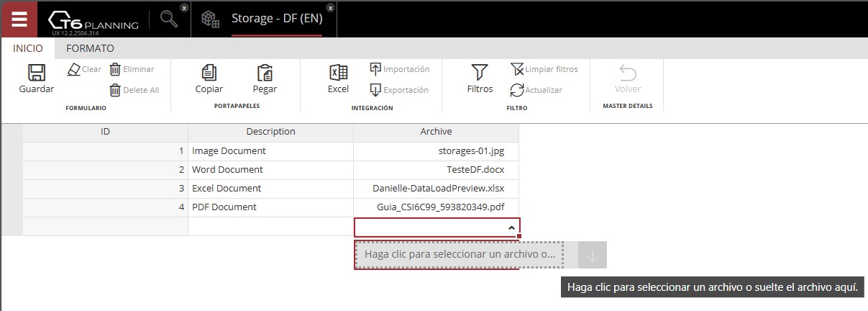This screenshot has width=868, height=311.
Task: Click Limpiar filtros button
Action: pyautogui.click(x=544, y=69)
